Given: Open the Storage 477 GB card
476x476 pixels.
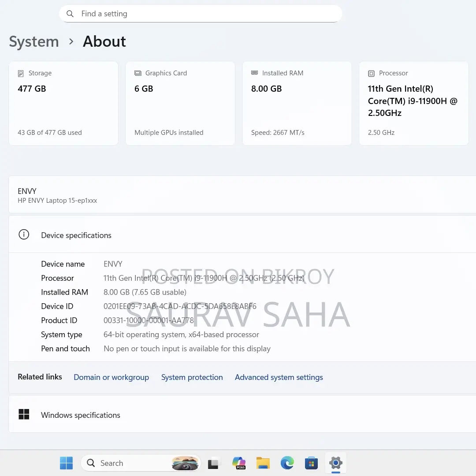Looking at the screenshot, I should [x=63, y=103].
